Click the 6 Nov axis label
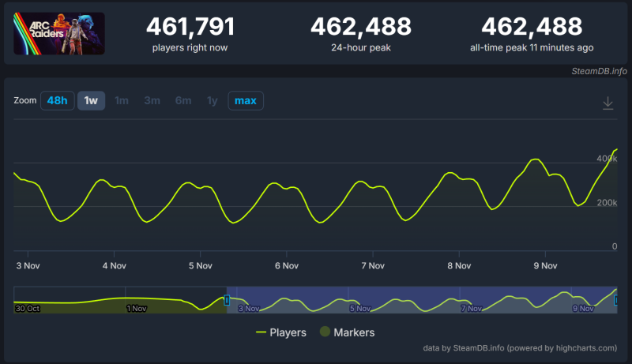 pyautogui.click(x=287, y=266)
